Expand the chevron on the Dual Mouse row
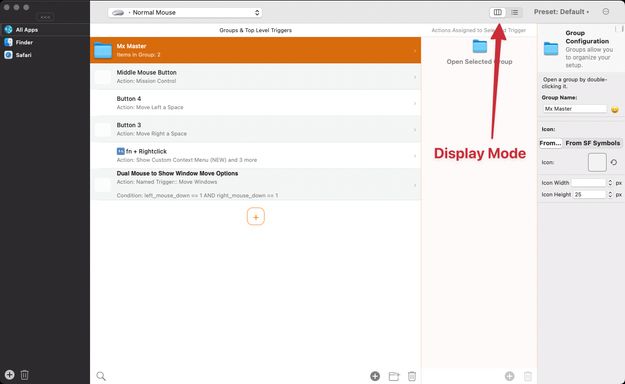 (415, 185)
